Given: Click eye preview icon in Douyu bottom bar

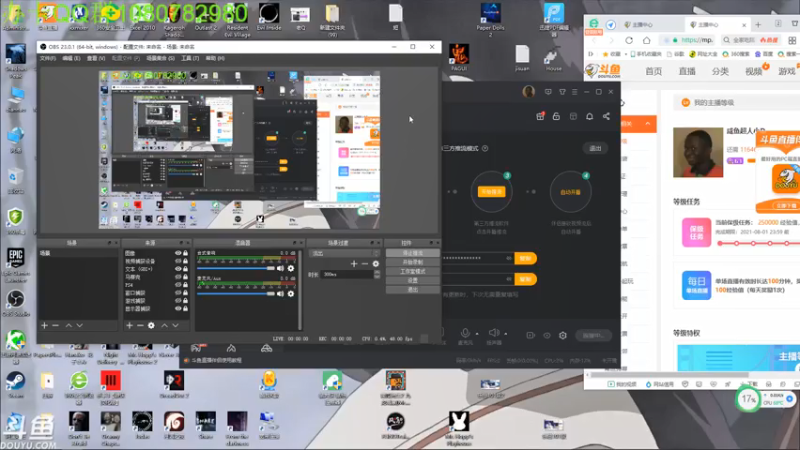Looking at the screenshot, I should click(x=546, y=335).
